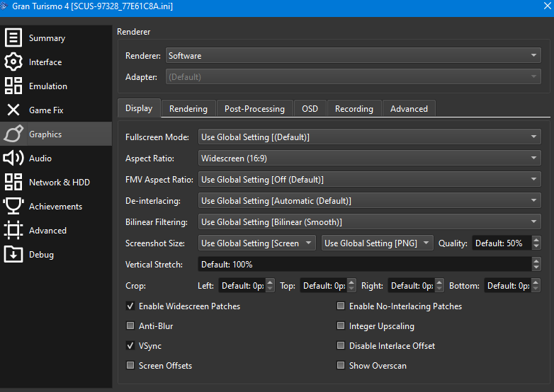Switch to the OSD tab
554x392 pixels.
click(310, 109)
